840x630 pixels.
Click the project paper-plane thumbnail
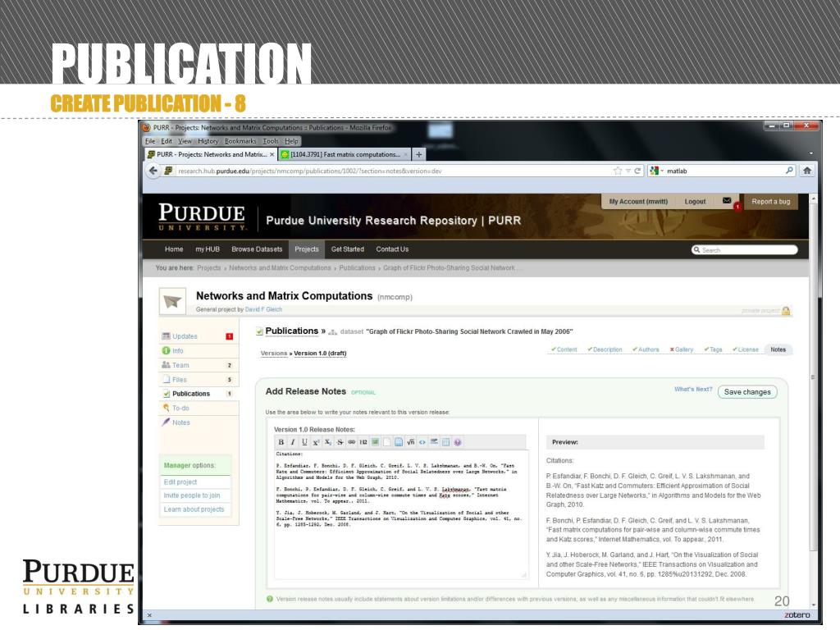tap(172, 302)
